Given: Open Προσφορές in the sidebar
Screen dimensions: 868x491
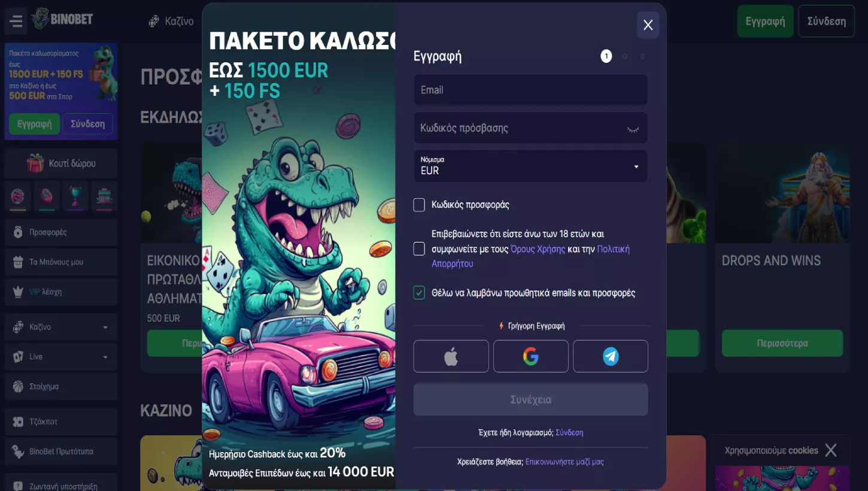Looking at the screenshot, I should pos(61,232).
